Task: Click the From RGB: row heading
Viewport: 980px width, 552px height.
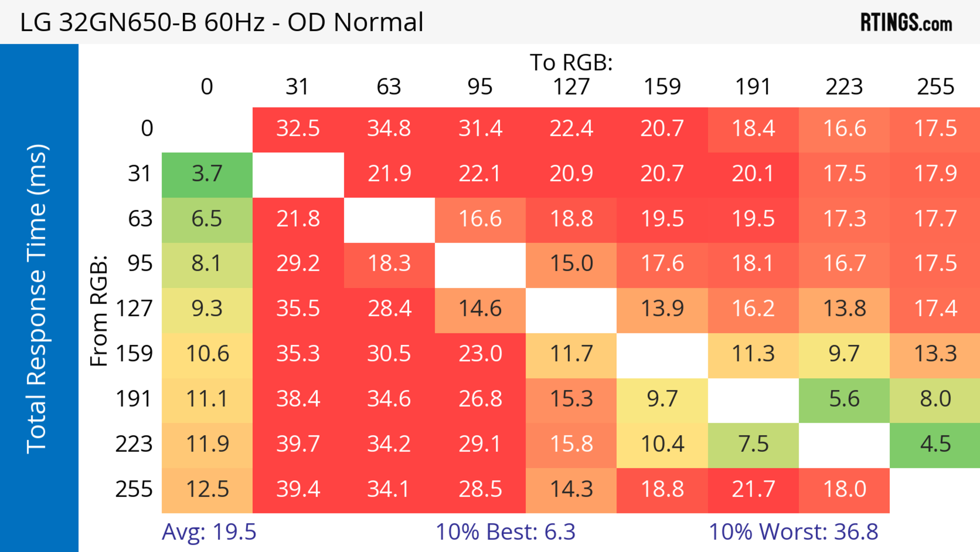Action: pyautogui.click(x=99, y=311)
